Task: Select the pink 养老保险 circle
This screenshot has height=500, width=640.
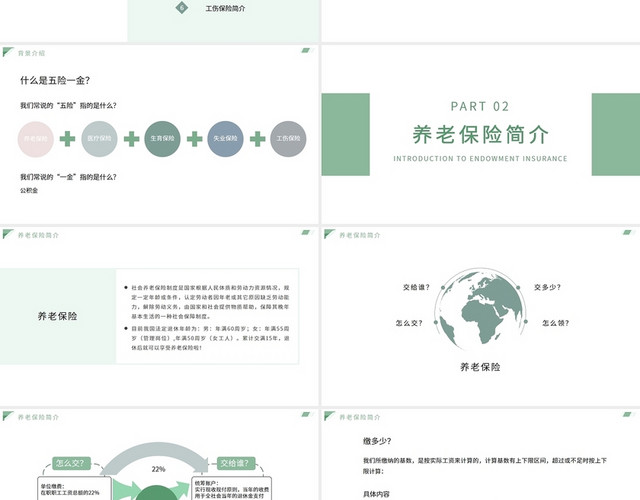Action: click(x=36, y=139)
